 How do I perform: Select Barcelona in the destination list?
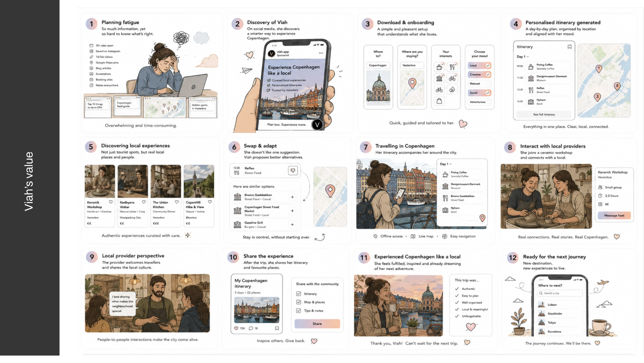tap(560, 331)
